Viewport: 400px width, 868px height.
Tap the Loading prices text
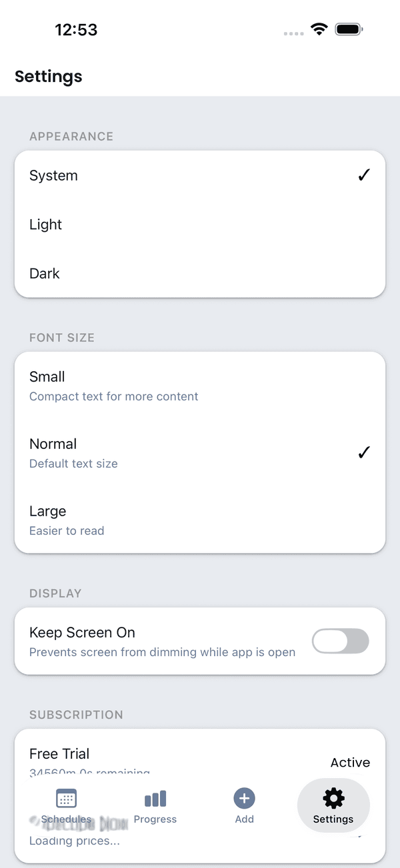75,841
